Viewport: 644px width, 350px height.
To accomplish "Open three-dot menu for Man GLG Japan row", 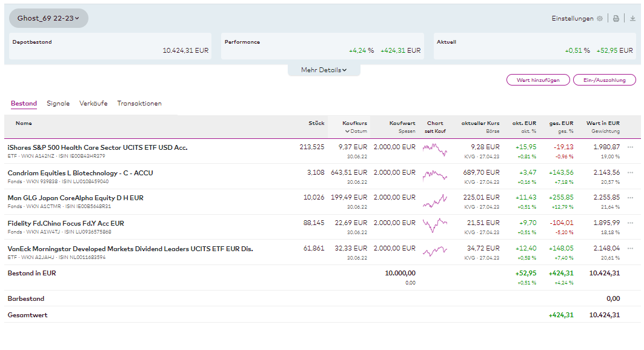I will click(x=631, y=198).
